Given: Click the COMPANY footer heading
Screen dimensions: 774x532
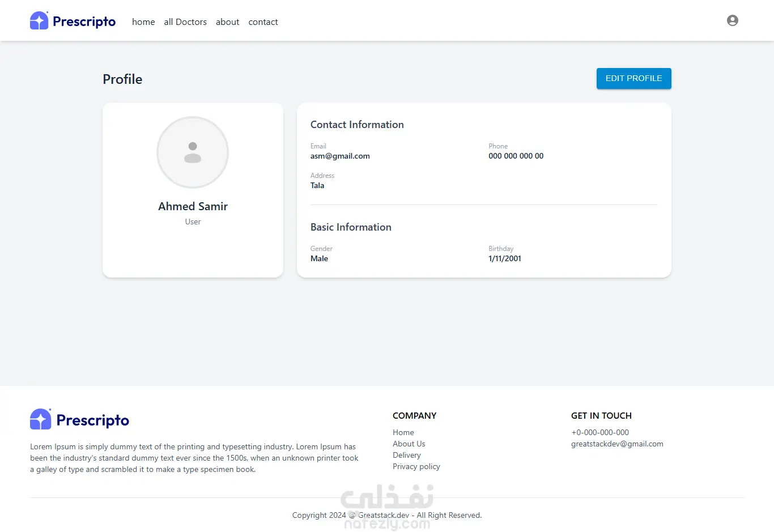Looking at the screenshot, I should [x=414, y=416].
